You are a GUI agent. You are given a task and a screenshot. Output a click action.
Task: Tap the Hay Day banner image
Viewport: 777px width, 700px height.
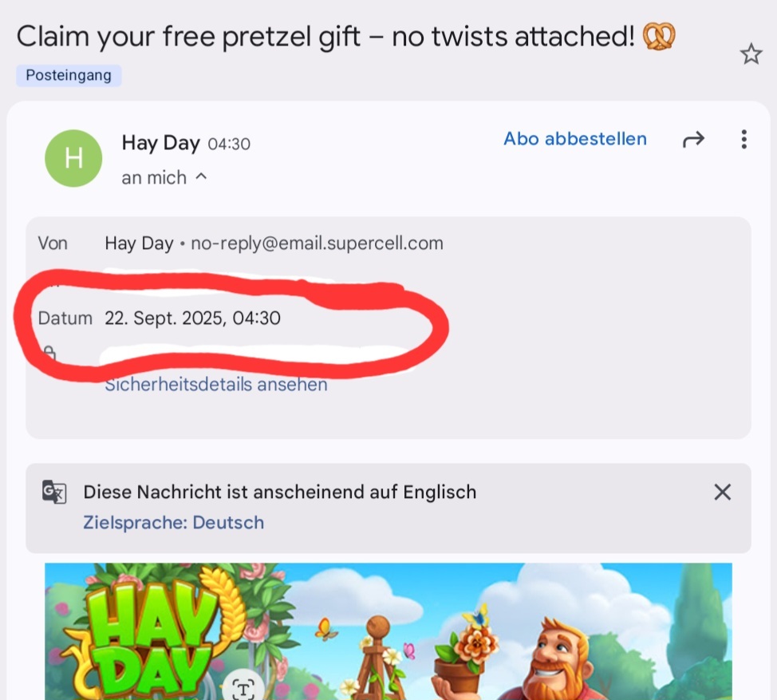[x=388, y=631]
